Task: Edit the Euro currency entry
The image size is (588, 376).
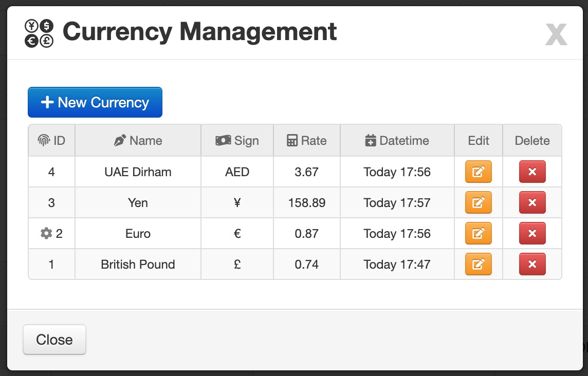Action: 478,233
